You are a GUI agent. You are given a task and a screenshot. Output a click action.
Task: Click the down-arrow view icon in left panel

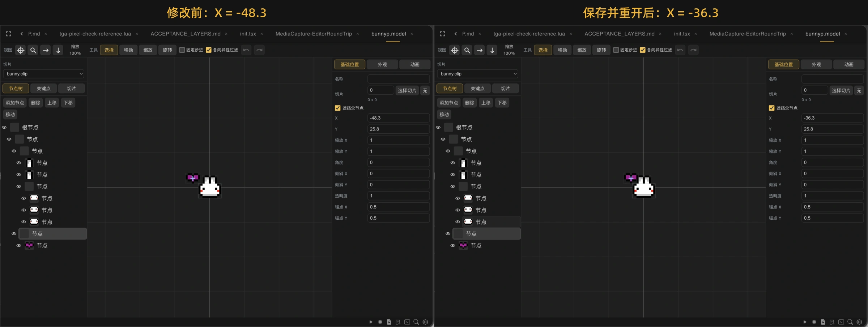point(58,50)
